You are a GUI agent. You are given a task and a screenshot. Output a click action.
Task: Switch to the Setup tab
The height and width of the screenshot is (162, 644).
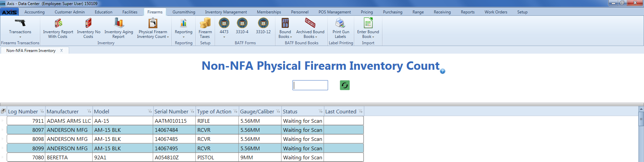tap(522, 12)
